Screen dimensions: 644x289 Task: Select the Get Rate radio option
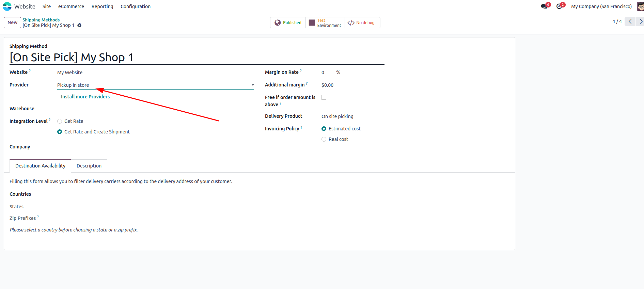pos(60,121)
